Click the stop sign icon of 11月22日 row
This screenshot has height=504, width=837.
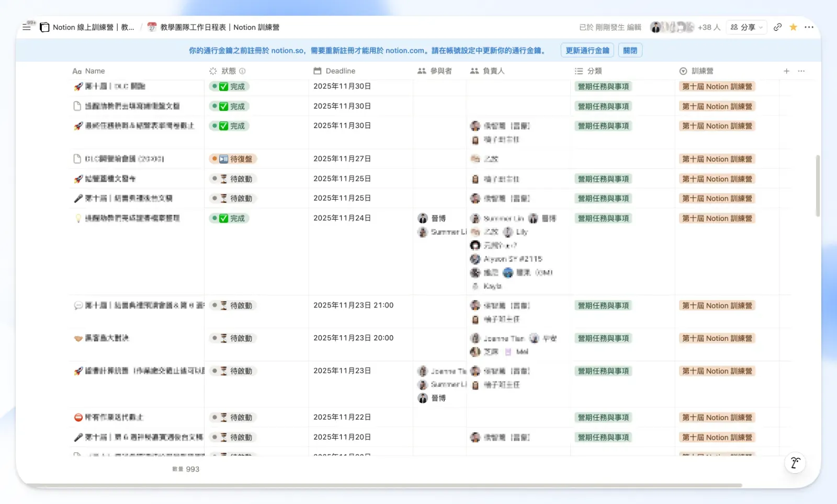coord(78,417)
